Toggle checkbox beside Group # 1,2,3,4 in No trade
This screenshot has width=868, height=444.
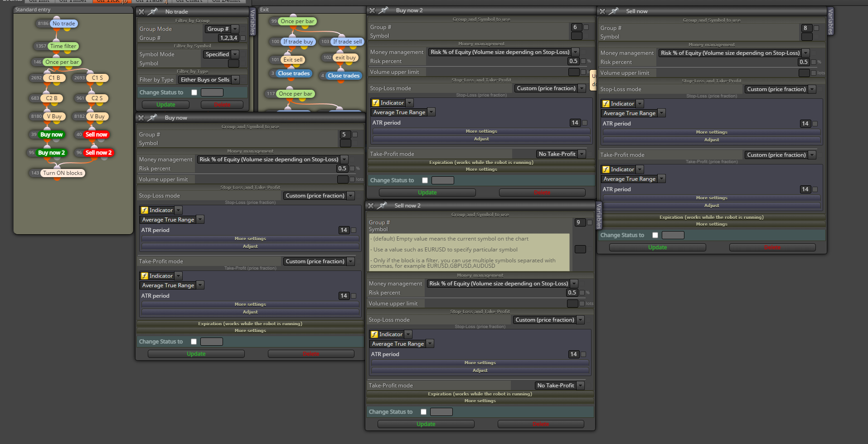(x=243, y=38)
